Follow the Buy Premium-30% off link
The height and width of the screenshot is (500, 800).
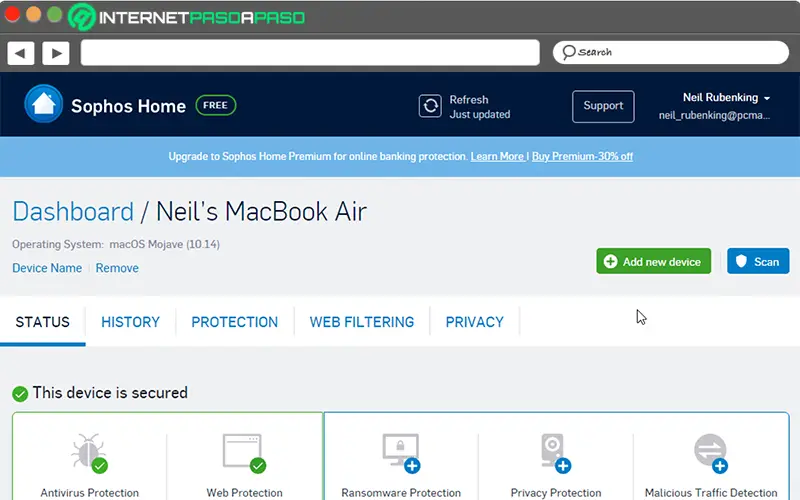pyautogui.click(x=582, y=157)
